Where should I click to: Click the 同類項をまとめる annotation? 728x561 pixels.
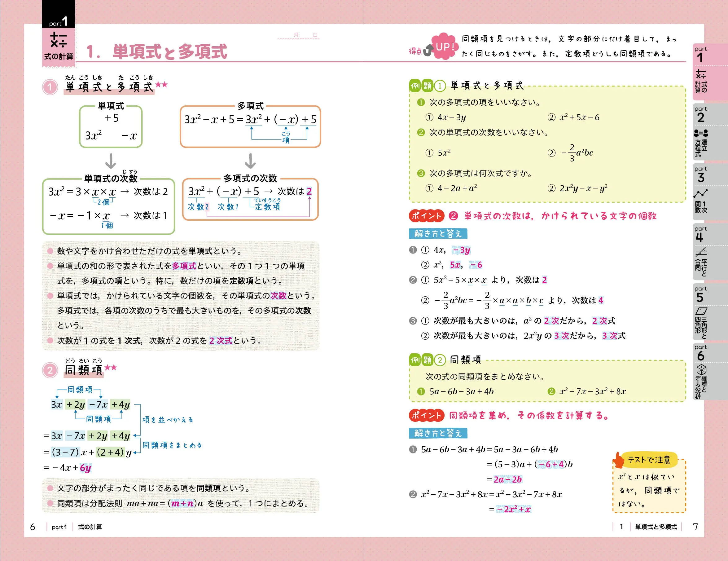pos(172,445)
